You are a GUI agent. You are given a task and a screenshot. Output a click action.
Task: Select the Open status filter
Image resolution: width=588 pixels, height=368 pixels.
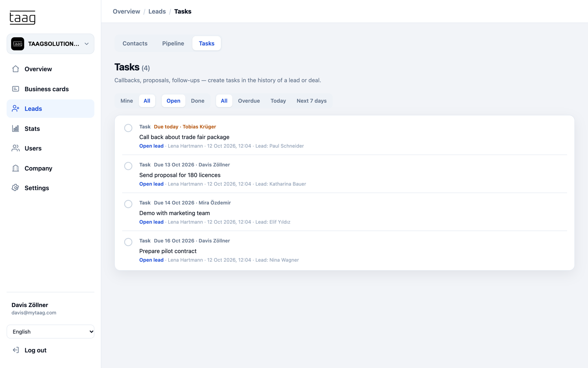[173, 101]
